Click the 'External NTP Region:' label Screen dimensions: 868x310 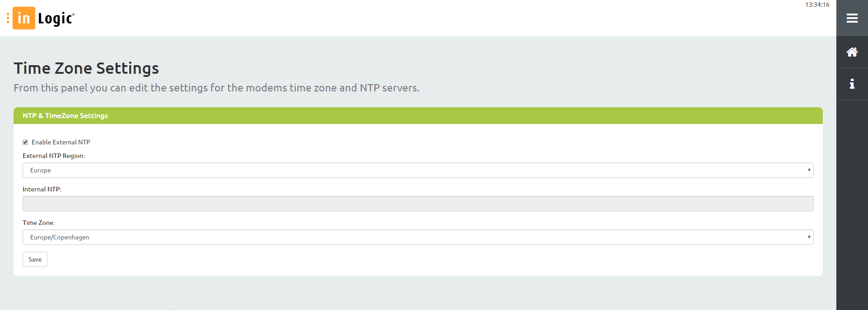(x=54, y=156)
